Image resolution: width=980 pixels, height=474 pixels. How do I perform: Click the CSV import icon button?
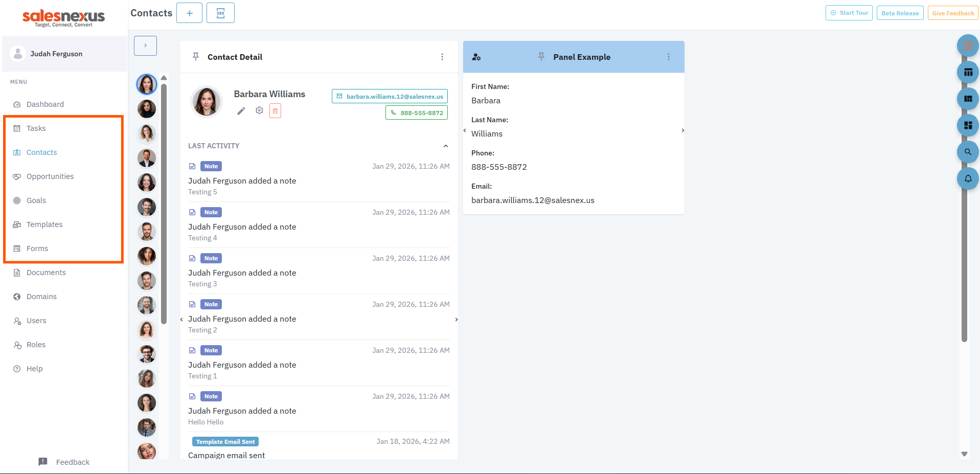(220, 13)
